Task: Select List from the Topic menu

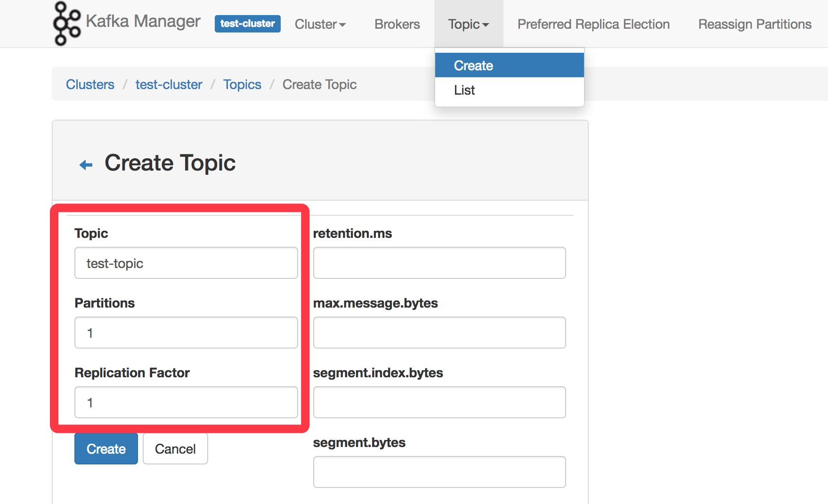Action: point(510,90)
